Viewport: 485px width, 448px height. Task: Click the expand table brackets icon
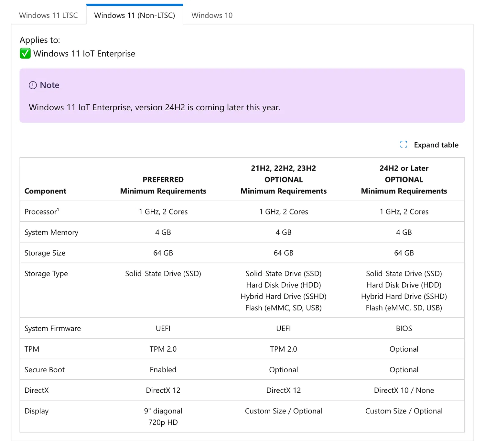click(x=404, y=145)
